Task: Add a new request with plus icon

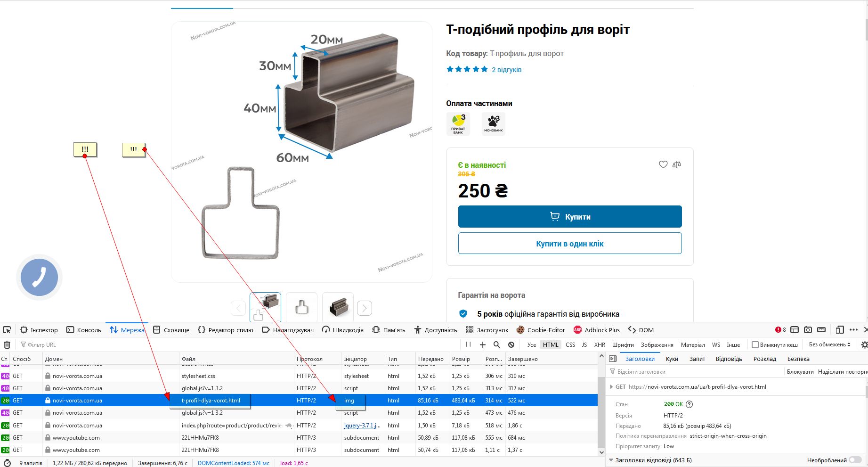Action: pos(482,345)
